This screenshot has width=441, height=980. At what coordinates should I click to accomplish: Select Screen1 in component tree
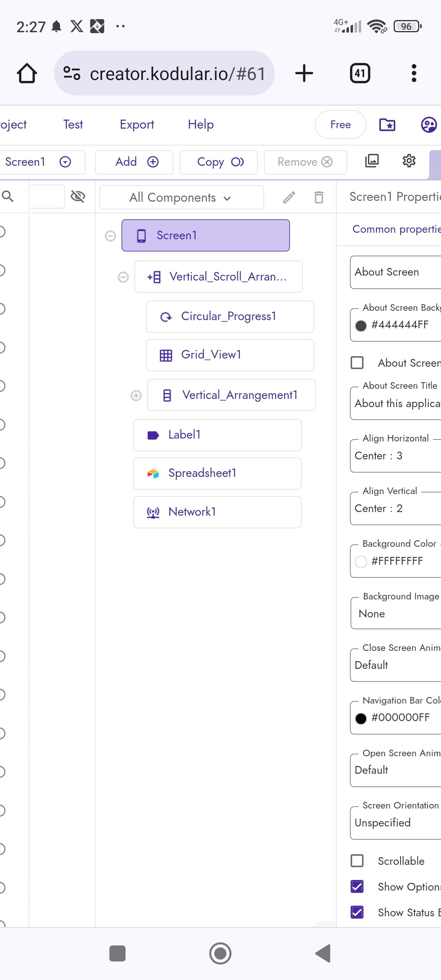click(206, 236)
